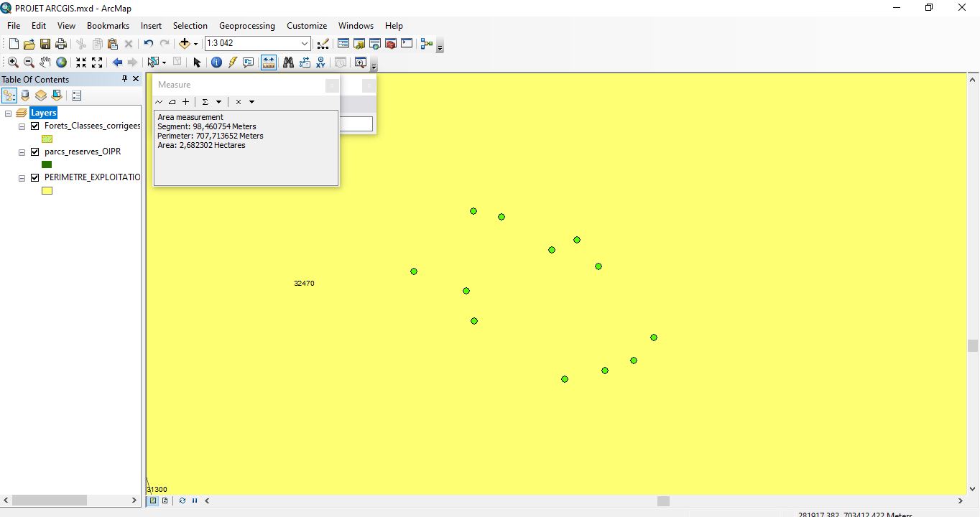Open Add Data dropdown arrow
Viewport: 980px width, 517px height.
195,44
